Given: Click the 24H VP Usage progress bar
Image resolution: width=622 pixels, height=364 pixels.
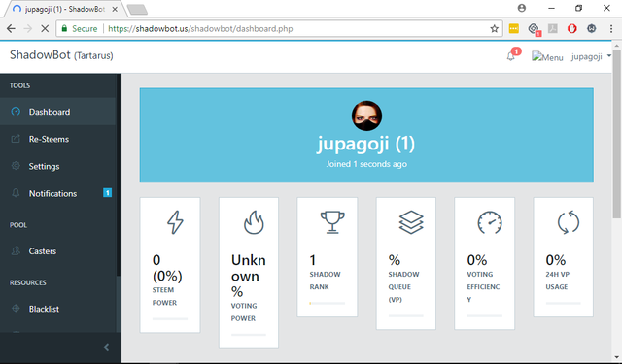Looking at the screenshot, I should tap(564, 304).
